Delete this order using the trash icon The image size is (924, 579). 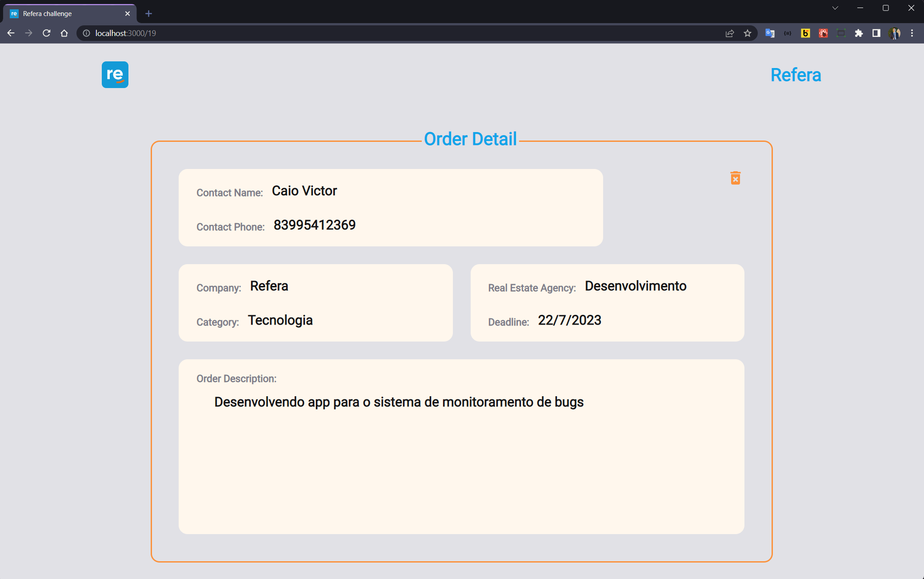735,177
